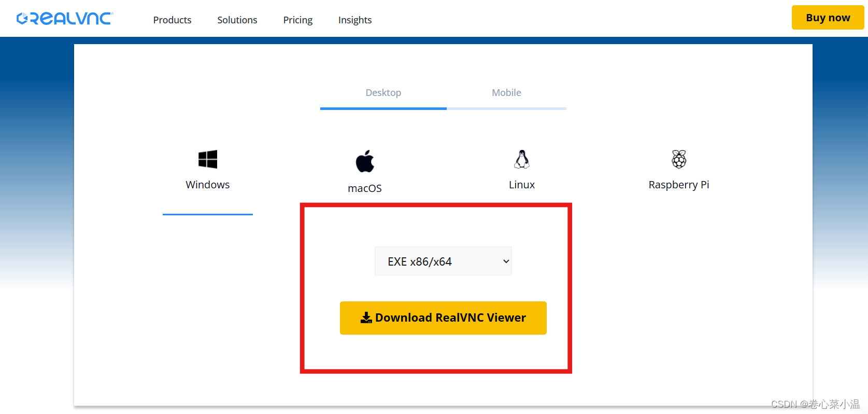Select the Windows platform icon
This screenshot has height=414, width=868.
point(208,159)
